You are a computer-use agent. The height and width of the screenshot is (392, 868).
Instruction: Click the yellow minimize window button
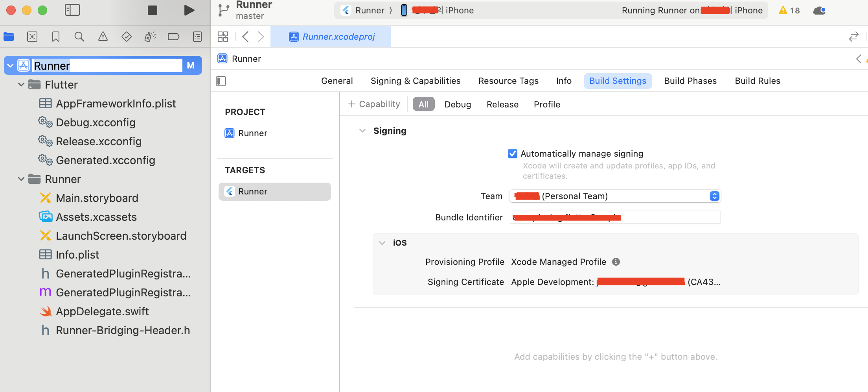[27, 10]
